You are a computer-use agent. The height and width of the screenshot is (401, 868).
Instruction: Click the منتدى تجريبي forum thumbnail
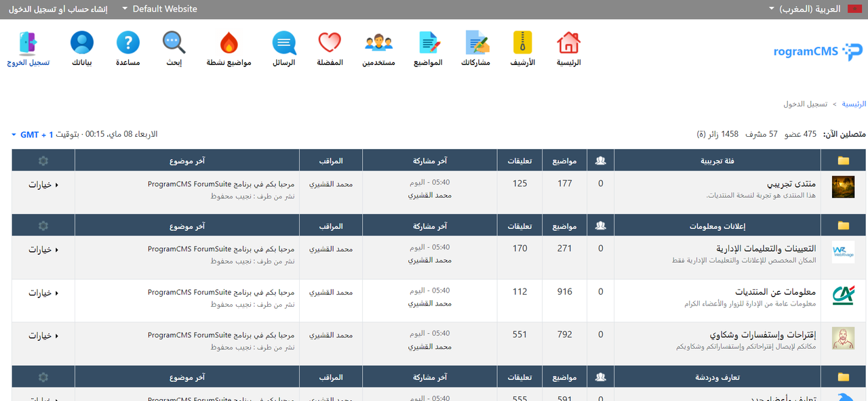843,186
